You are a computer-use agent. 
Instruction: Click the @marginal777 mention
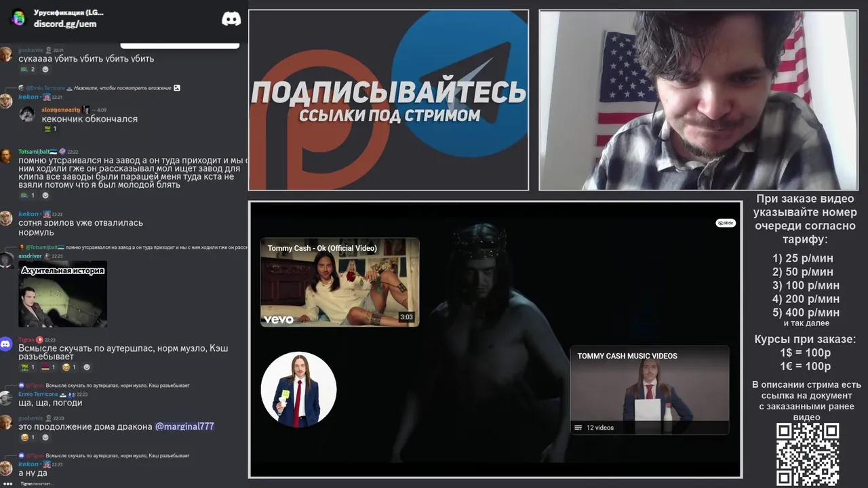tap(184, 426)
